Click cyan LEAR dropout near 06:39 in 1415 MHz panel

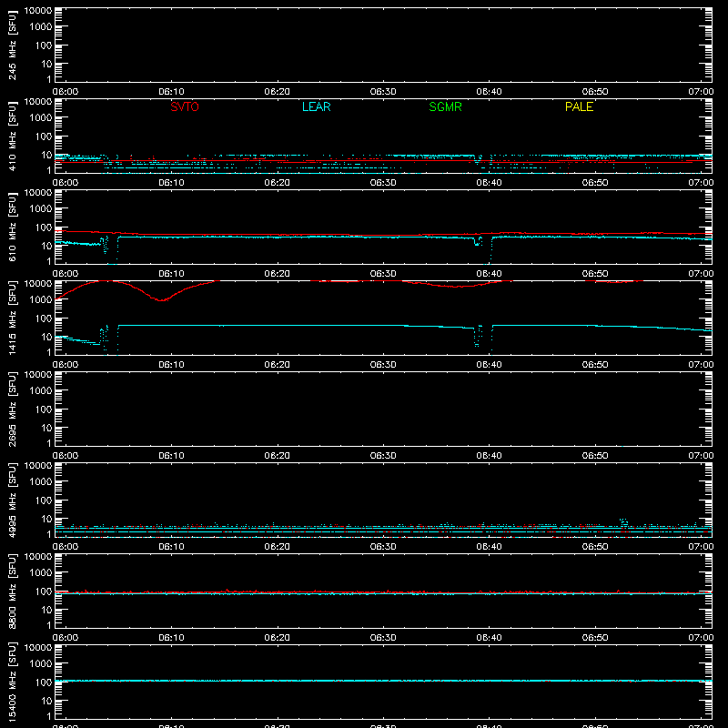[479, 336]
